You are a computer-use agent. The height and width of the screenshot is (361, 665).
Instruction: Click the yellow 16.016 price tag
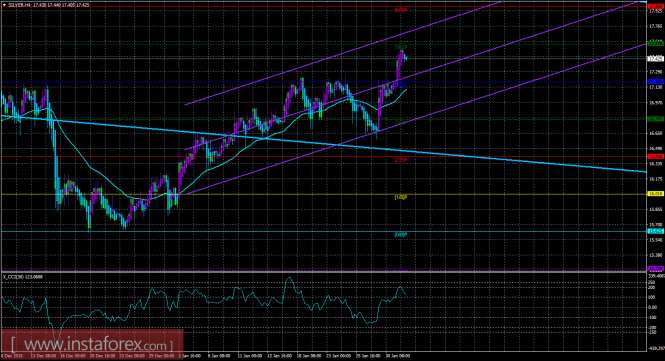(656, 194)
